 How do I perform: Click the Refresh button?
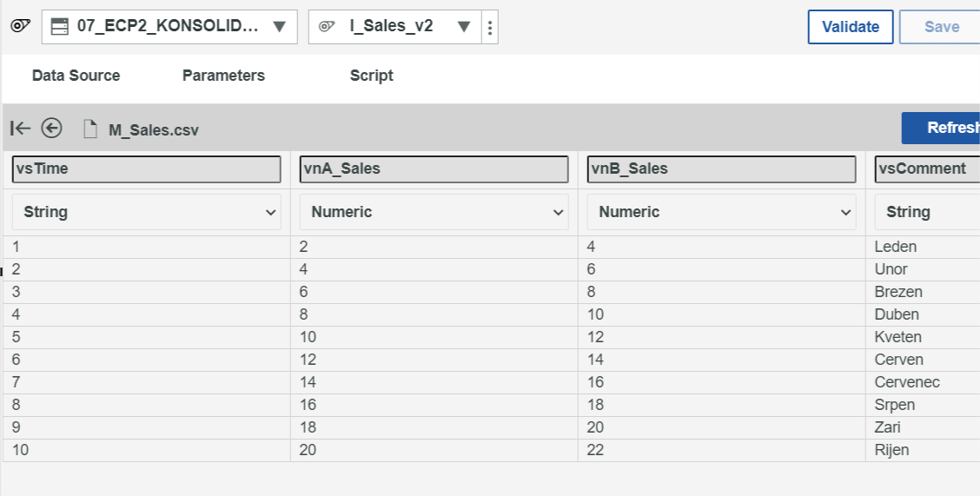[941, 128]
